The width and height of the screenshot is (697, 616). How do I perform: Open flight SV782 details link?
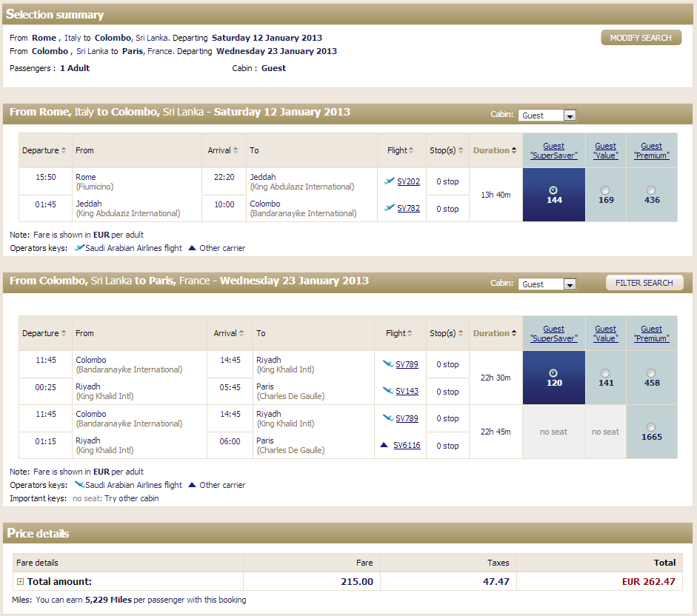click(x=408, y=209)
